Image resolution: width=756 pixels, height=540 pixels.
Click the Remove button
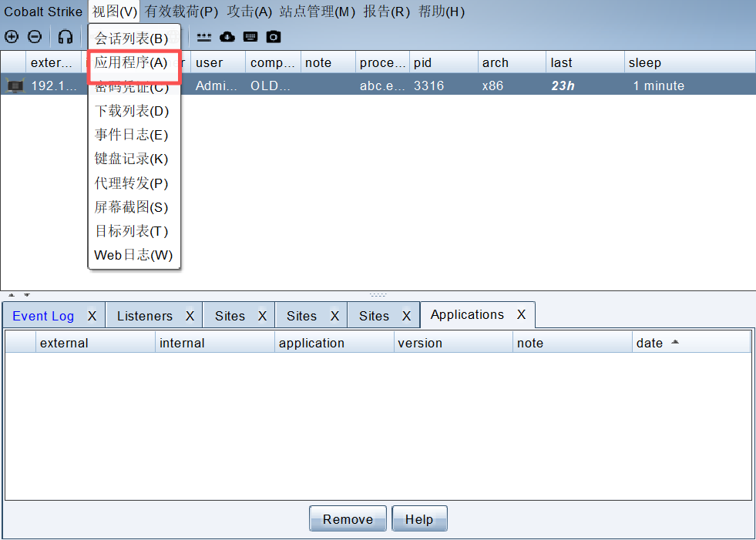coord(348,518)
